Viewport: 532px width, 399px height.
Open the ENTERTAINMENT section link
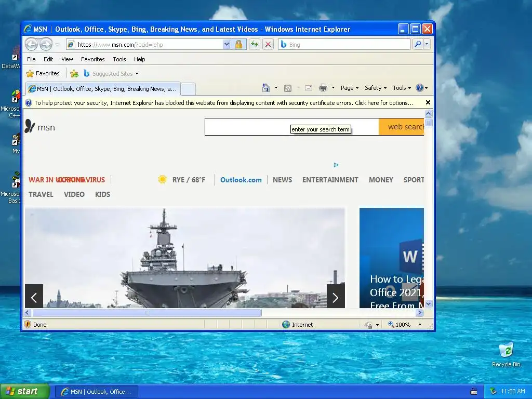coord(330,180)
